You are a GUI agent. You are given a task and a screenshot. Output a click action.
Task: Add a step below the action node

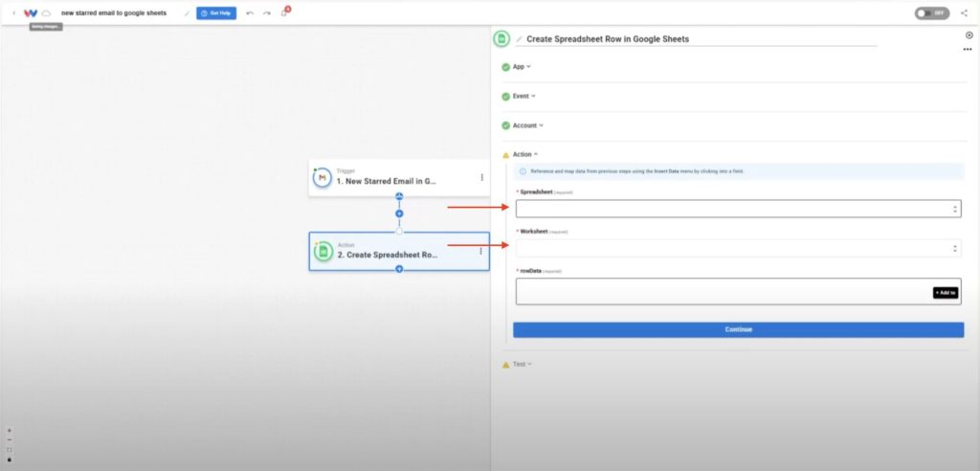(x=399, y=269)
